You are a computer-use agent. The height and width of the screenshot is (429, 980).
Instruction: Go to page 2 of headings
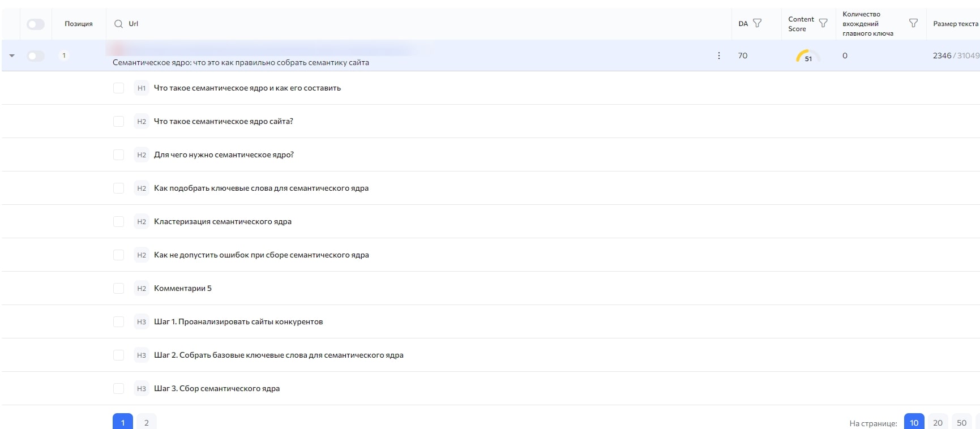(x=147, y=422)
